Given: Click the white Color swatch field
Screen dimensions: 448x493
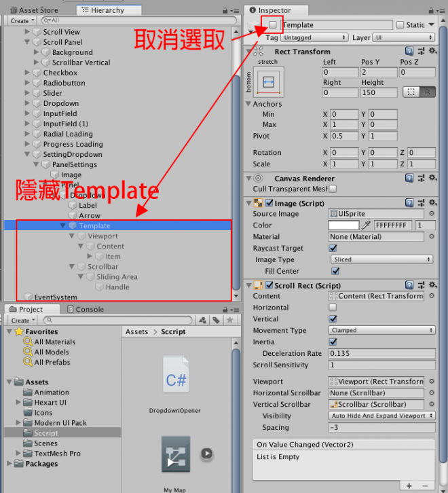Looking at the screenshot, I should click(343, 225).
